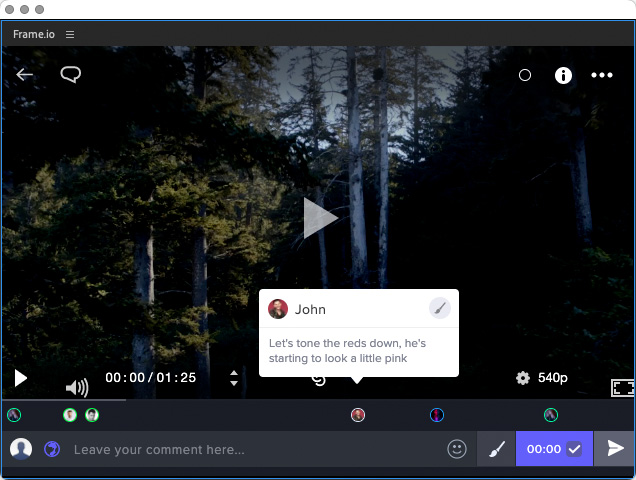Select the third comment avatar marker
This screenshot has width=636, height=480.
pyautogui.click(x=92, y=415)
